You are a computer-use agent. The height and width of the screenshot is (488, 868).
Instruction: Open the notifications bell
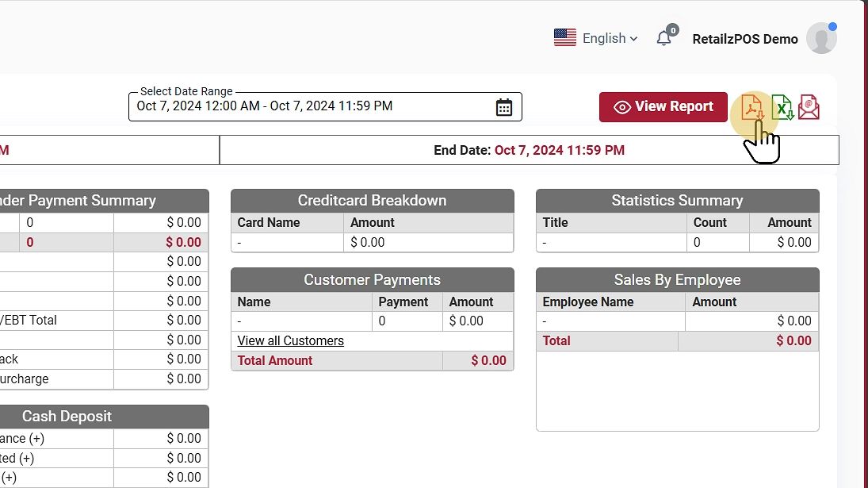[x=664, y=38]
